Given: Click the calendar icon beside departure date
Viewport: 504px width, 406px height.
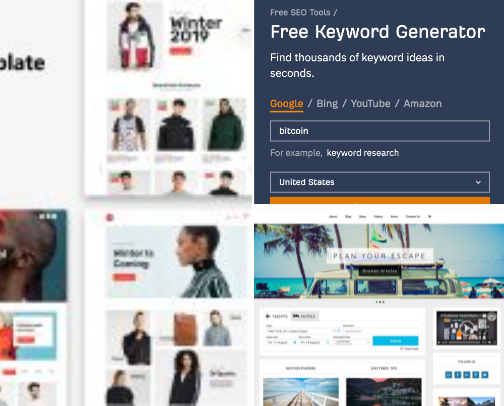Looking at the screenshot, I should tap(295, 342).
